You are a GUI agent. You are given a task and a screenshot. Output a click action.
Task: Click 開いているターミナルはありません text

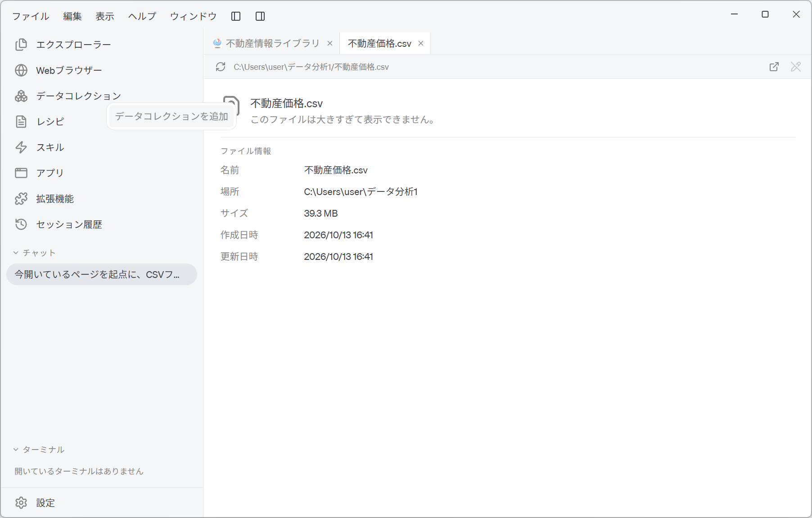pos(79,471)
